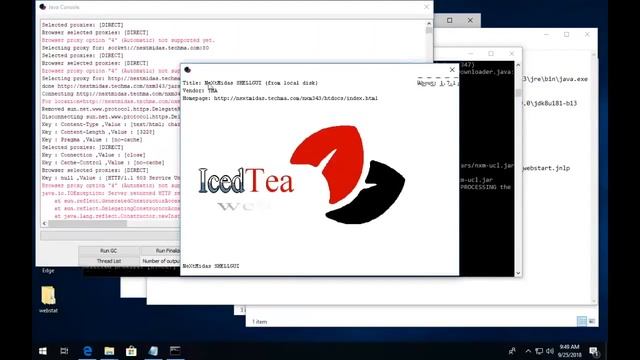Click the jdk8u181-b13 text in rear window
Viewport: 640px width, 360px height.
pyautogui.click(x=549, y=103)
